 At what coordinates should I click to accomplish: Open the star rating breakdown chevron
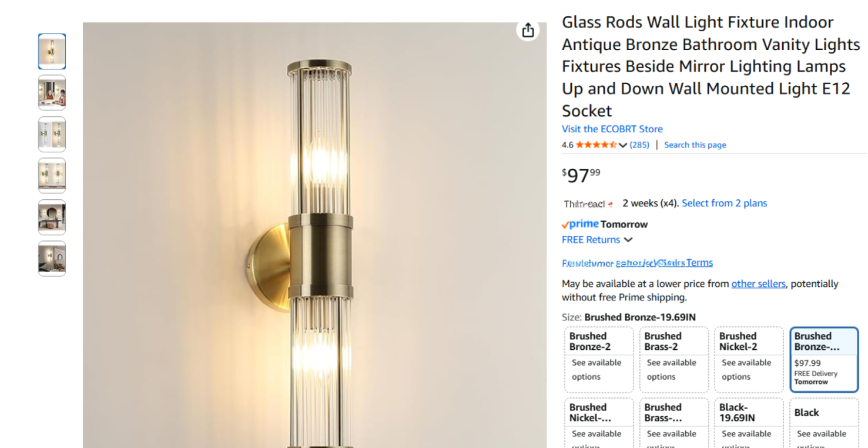point(623,145)
